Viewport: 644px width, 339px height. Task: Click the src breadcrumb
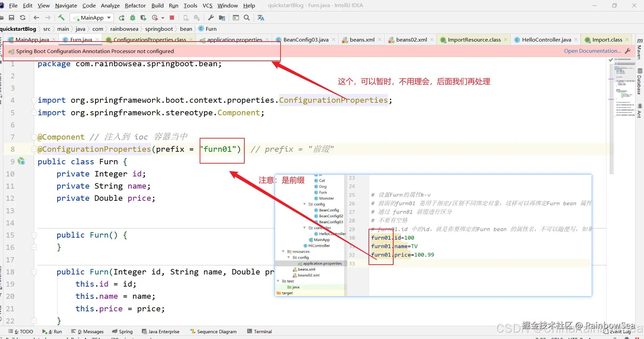(x=47, y=29)
